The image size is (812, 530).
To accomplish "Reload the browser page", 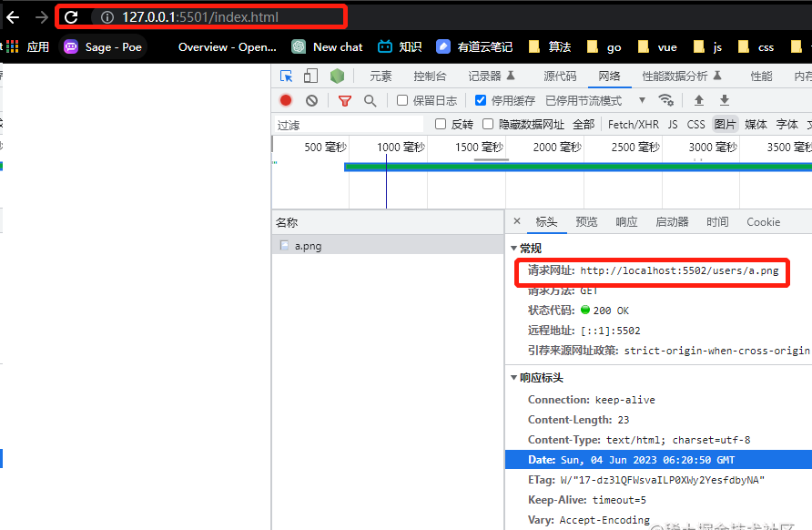I will [71, 17].
